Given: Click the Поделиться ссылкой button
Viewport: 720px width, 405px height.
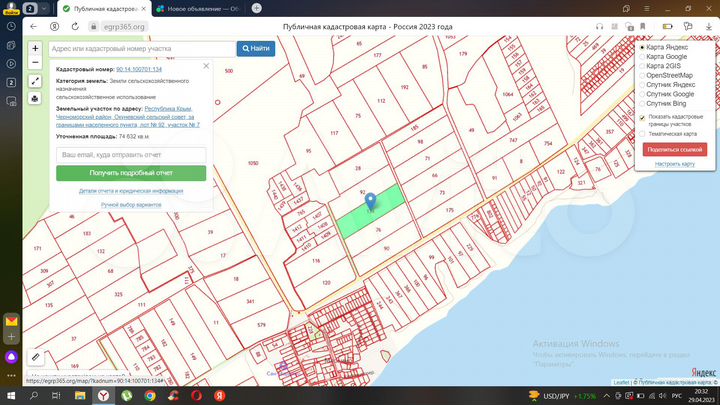Looking at the screenshot, I should [675, 149].
